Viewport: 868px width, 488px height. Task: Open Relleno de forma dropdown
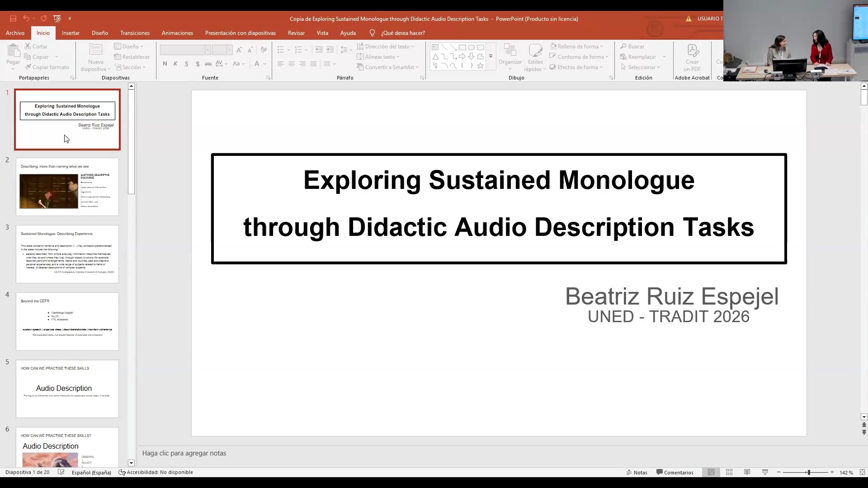[576, 47]
